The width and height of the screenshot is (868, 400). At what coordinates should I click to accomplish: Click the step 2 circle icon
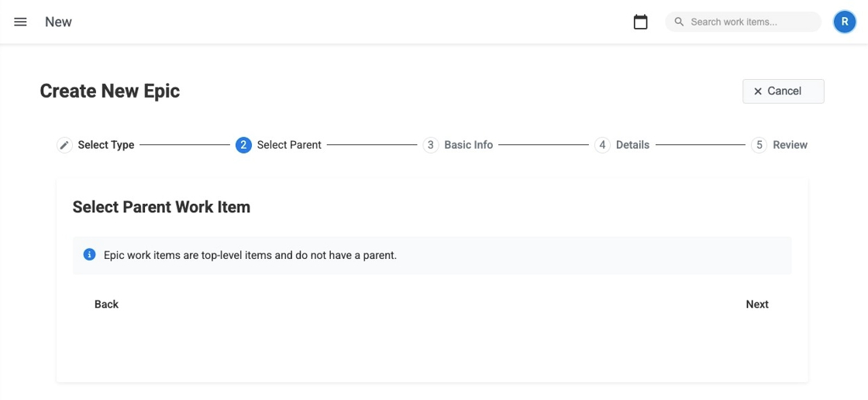click(x=243, y=145)
